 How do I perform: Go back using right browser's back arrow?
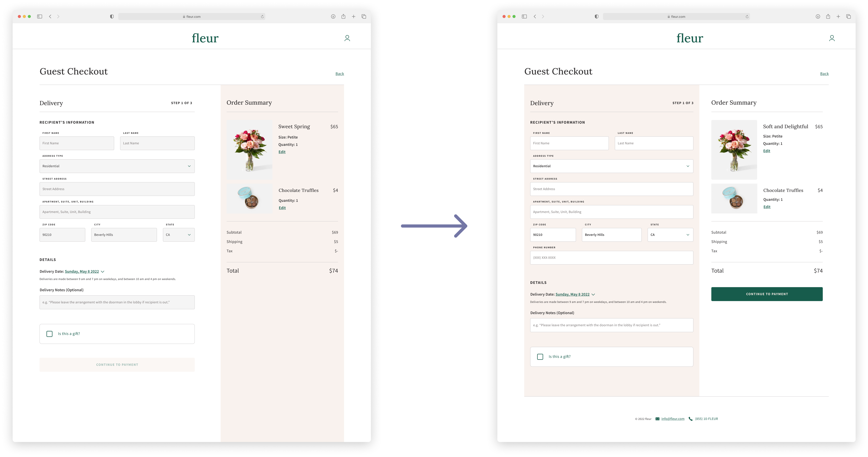(535, 16)
